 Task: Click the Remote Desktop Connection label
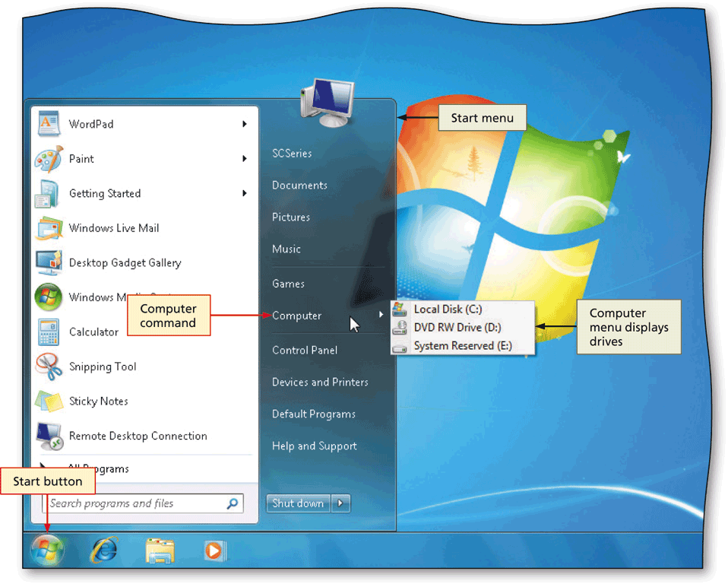tap(138, 436)
